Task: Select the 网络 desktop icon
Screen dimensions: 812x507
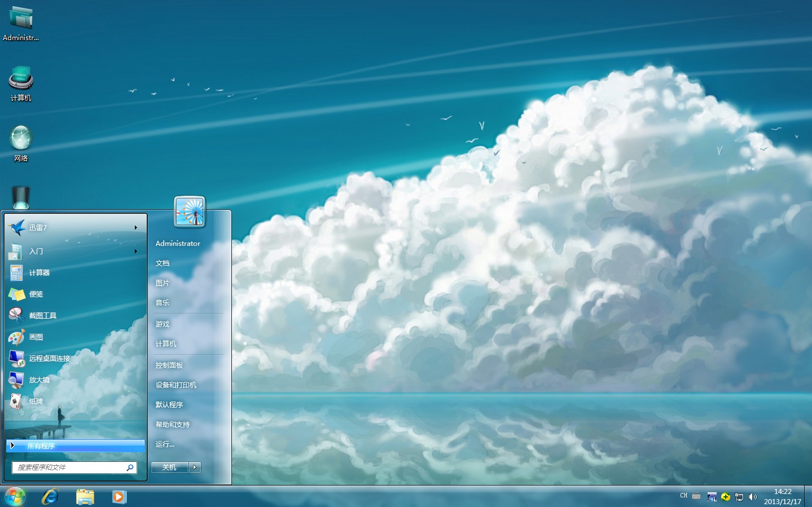Action: tap(21, 144)
